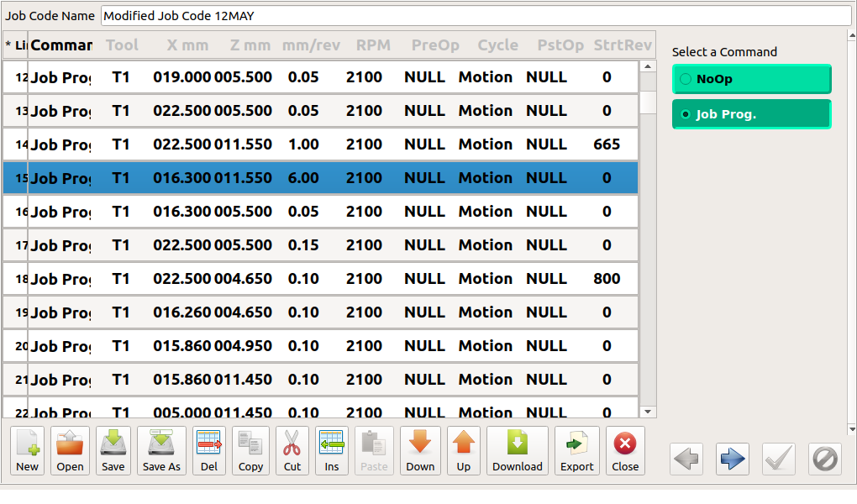This screenshot has height=504, width=857.
Task: Click the Command column header
Action: click(61, 45)
